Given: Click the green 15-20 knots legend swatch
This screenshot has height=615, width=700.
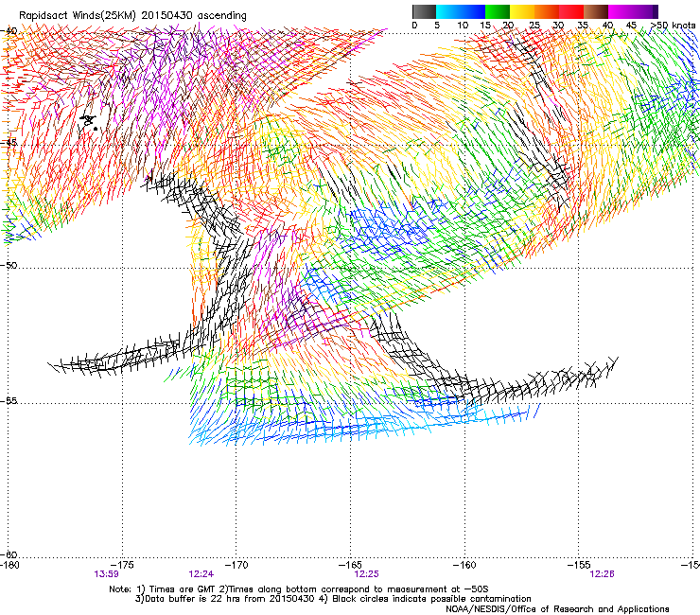Looking at the screenshot, I should point(498,11).
